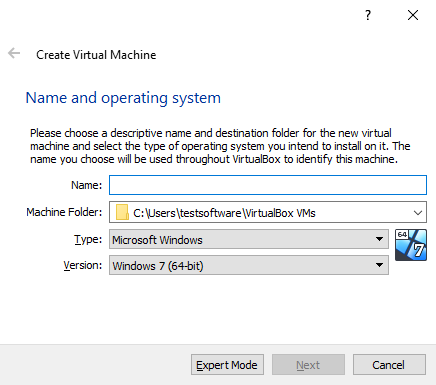Click the question mark help icon
This screenshot has height=385, width=436.
pyautogui.click(x=368, y=15)
